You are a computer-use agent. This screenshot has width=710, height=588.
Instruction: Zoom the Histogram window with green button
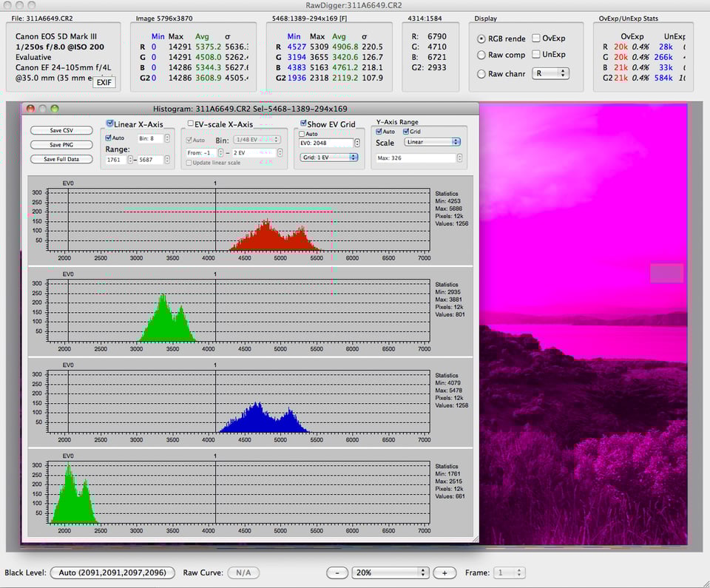click(x=55, y=109)
